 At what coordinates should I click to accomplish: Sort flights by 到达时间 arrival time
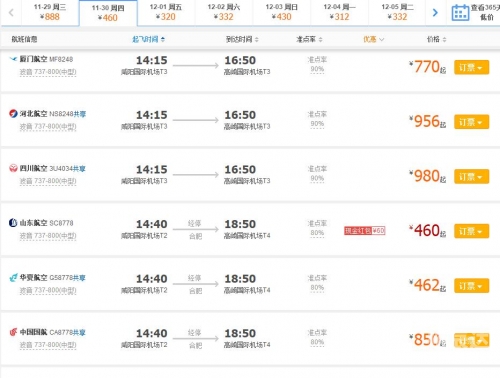point(242,39)
